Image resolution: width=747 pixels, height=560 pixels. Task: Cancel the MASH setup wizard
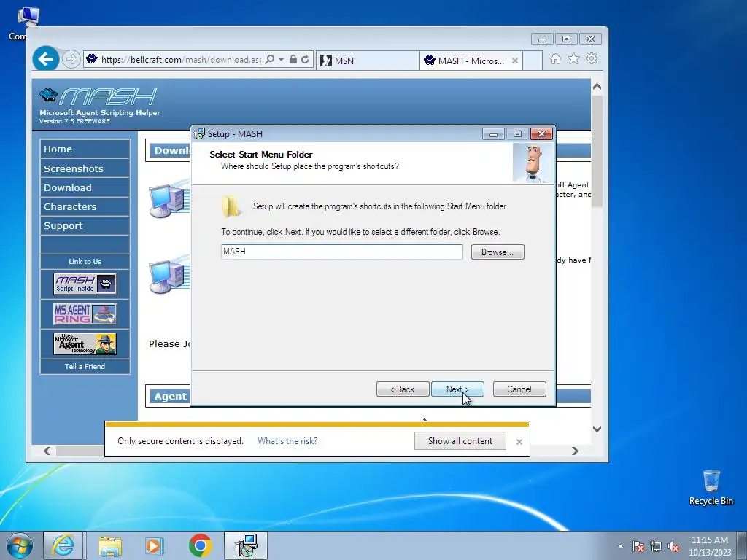point(519,389)
